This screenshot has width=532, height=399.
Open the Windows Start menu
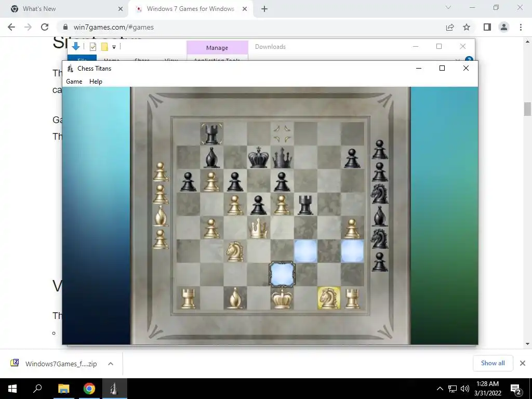coord(12,389)
